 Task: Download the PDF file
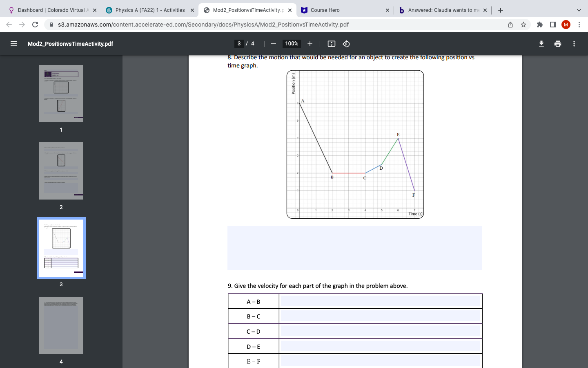541,44
